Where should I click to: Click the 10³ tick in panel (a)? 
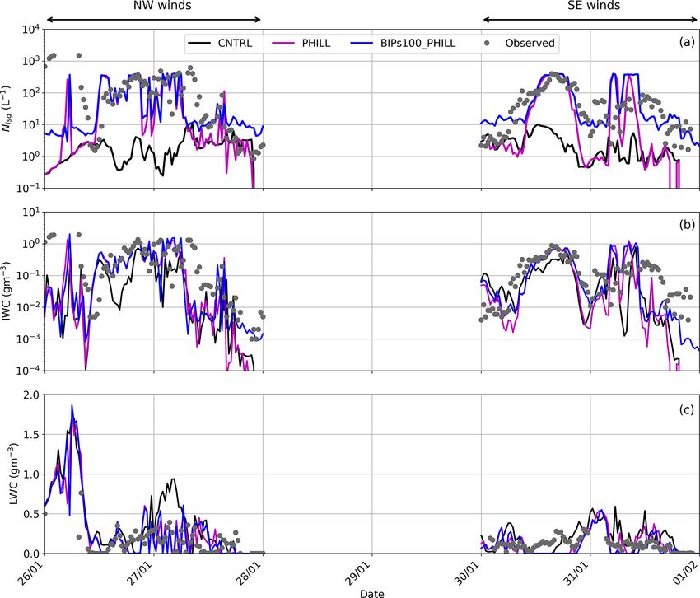point(30,61)
